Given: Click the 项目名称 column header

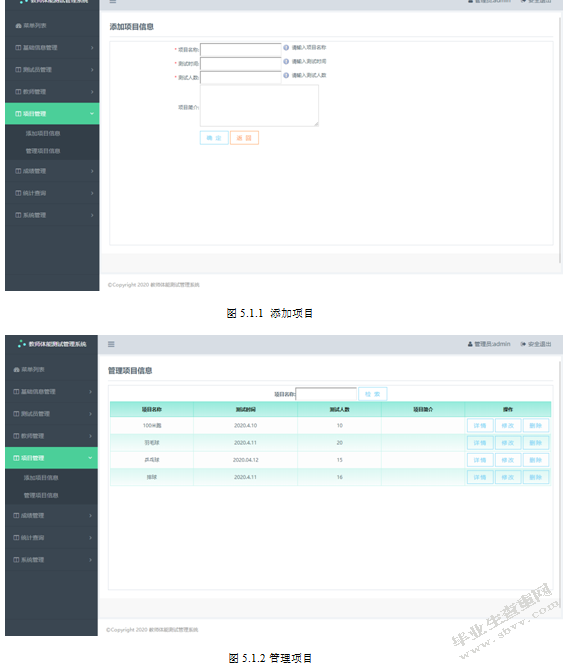Looking at the screenshot, I should (151, 409).
